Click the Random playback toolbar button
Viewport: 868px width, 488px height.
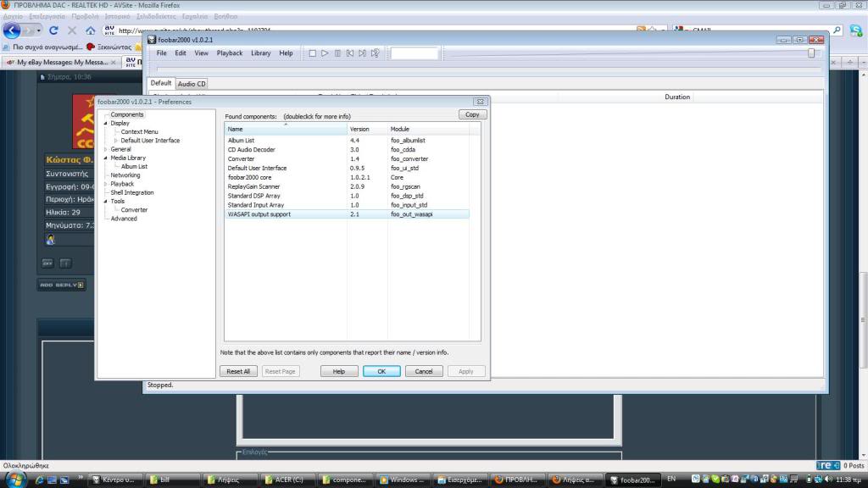tap(375, 53)
